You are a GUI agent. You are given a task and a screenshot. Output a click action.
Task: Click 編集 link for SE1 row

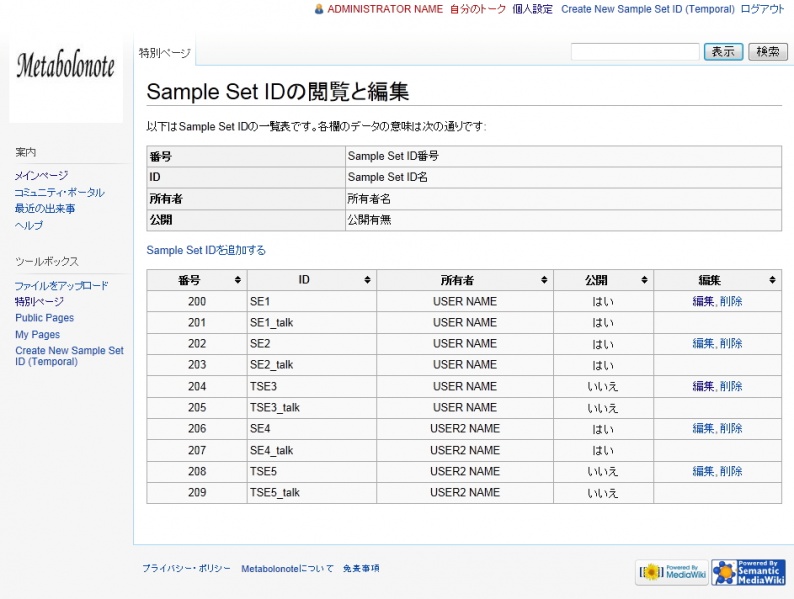(703, 301)
